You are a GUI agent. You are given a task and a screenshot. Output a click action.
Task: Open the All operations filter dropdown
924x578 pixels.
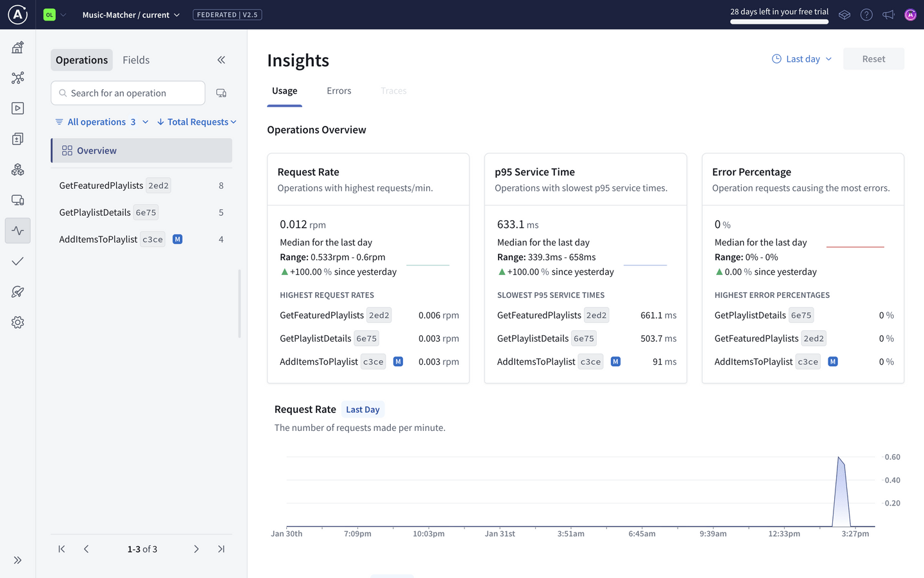click(x=101, y=121)
